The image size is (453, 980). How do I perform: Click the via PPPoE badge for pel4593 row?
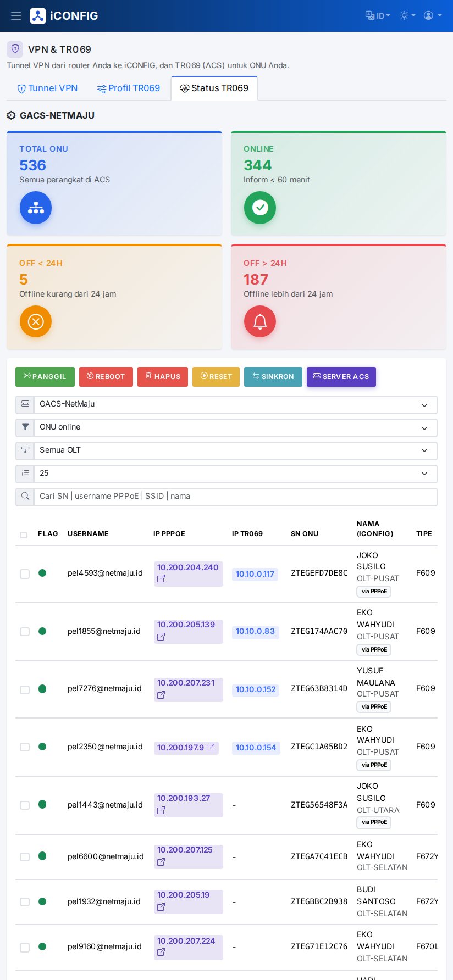coord(374,592)
